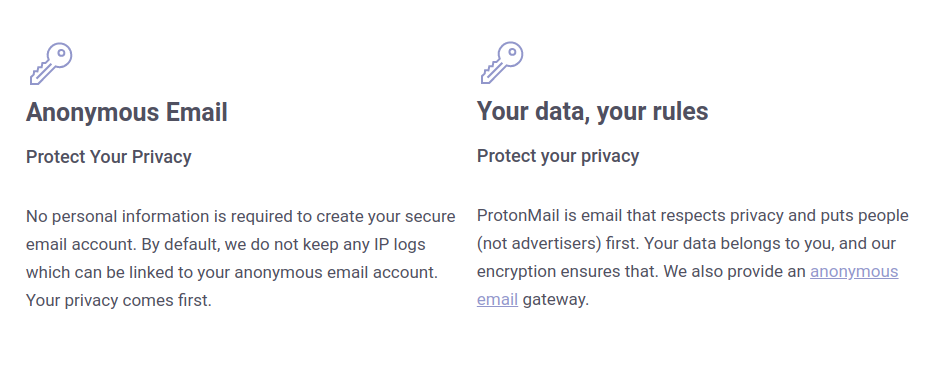The width and height of the screenshot is (950, 392).
Task: Click the sentence 'Your privacy comes first.'
Action: tap(119, 301)
